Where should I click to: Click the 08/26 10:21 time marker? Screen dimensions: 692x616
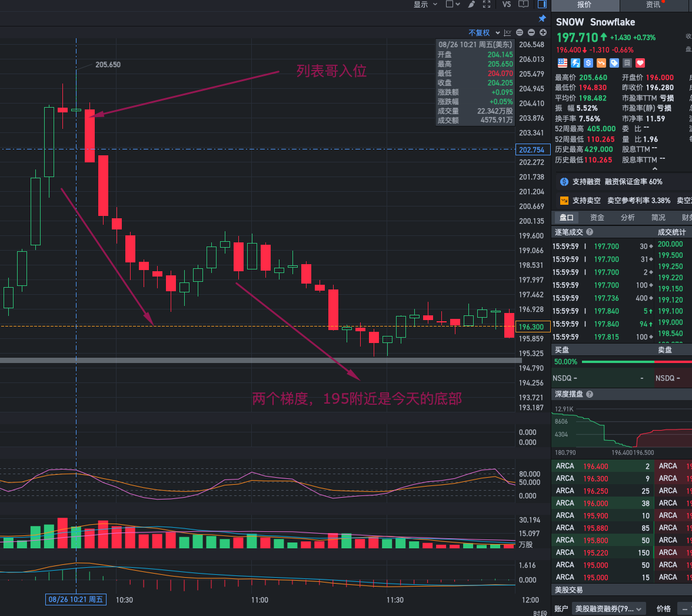(75, 599)
